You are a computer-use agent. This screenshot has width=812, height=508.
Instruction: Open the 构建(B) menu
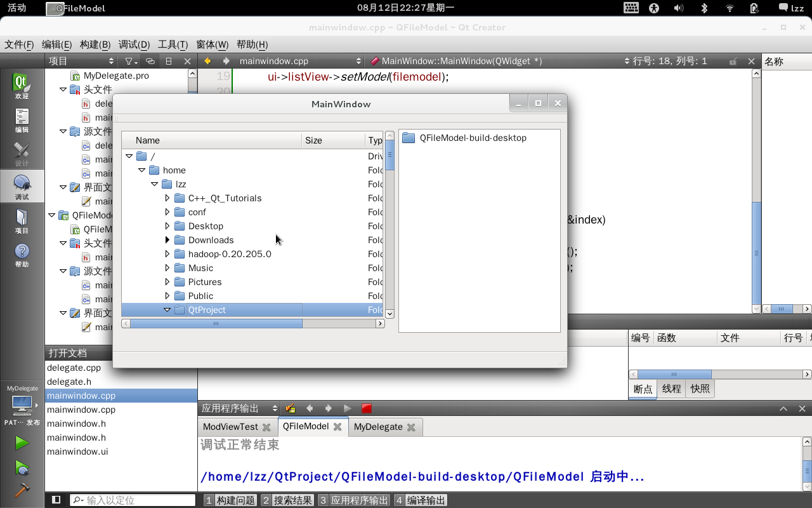coord(95,44)
